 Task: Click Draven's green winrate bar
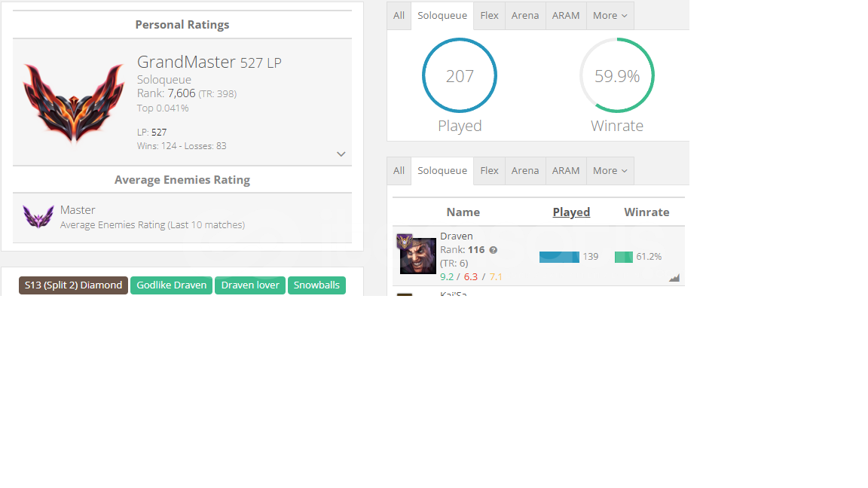(x=624, y=257)
